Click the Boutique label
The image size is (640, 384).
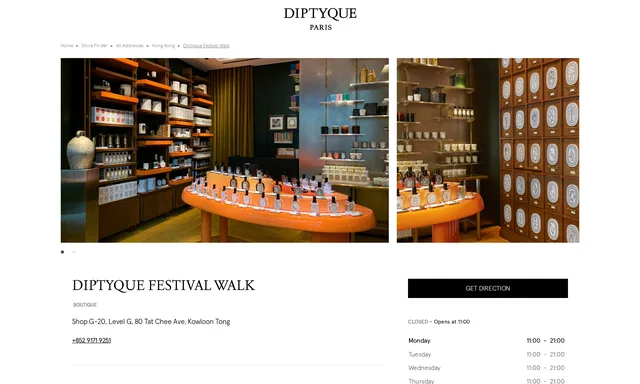click(x=85, y=305)
